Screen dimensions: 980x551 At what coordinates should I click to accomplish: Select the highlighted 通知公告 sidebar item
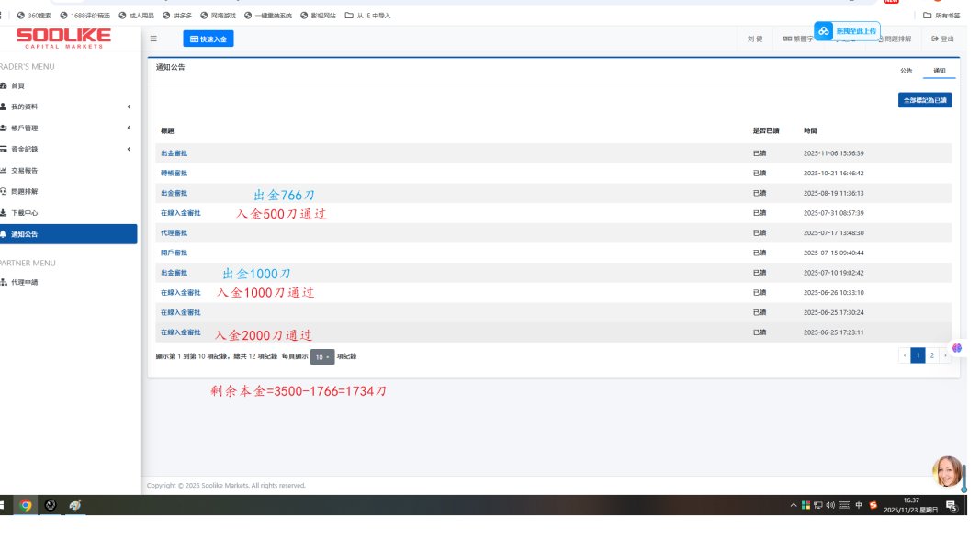tap(67, 234)
